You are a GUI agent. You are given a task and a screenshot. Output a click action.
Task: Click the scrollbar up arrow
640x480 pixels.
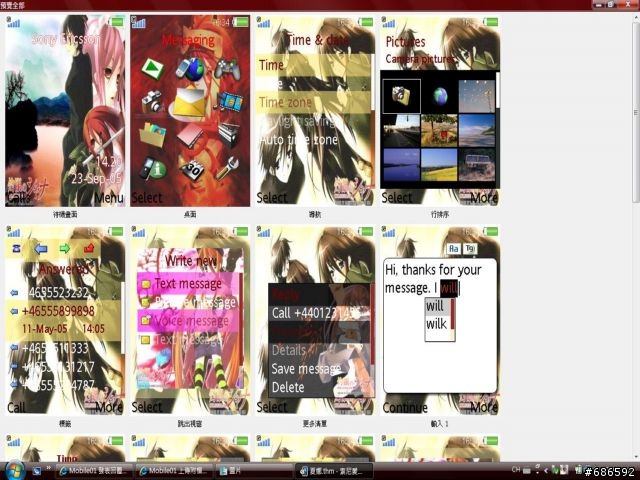click(636, 18)
